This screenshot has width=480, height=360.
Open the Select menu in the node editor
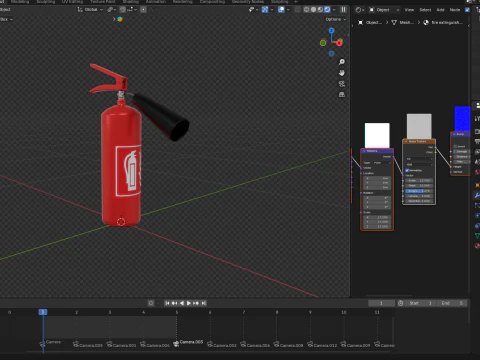425,10
